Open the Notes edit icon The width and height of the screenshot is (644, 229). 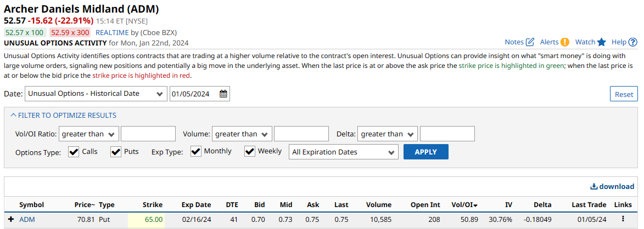pyautogui.click(x=530, y=42)
